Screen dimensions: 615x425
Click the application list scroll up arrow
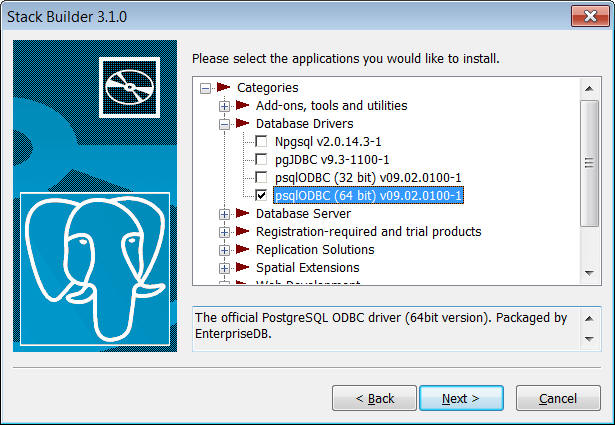pos(589,89)
